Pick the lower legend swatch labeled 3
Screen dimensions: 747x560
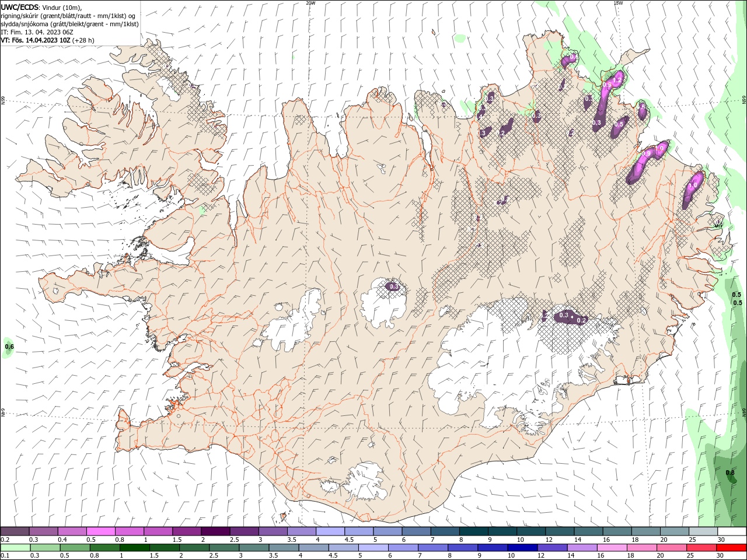pyautogui.click(x=254, y=548)
